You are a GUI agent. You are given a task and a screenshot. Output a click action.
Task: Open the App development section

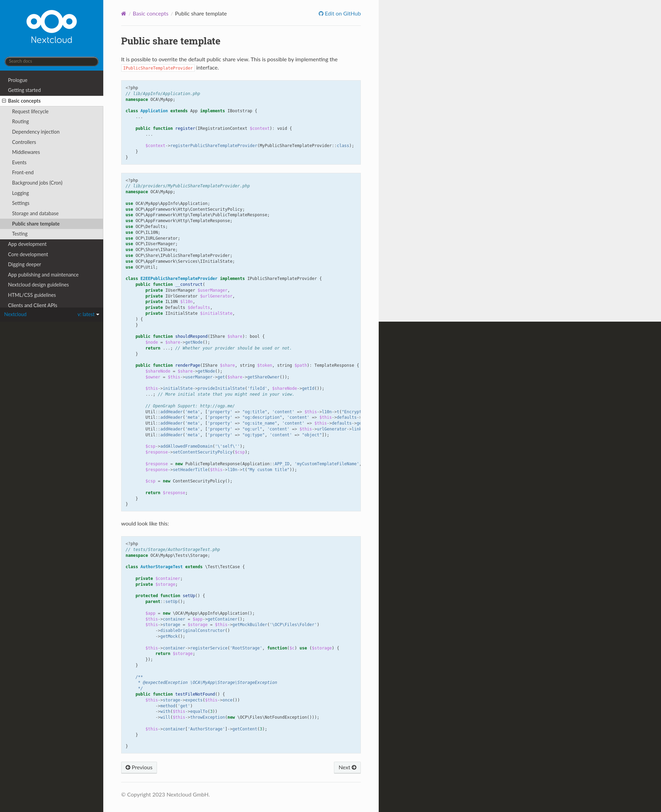click(x=27, y=244)
